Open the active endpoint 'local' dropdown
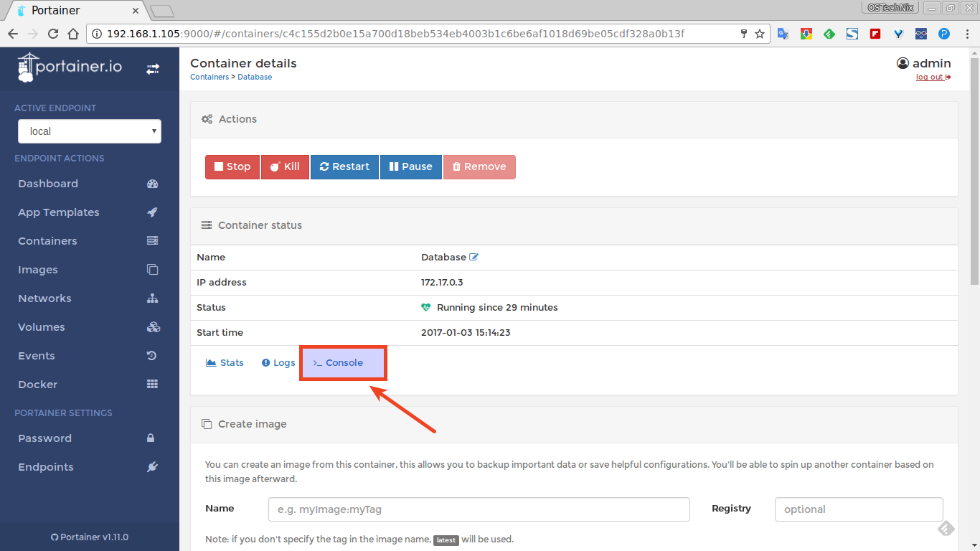The image size is (980, 551). 90,131
